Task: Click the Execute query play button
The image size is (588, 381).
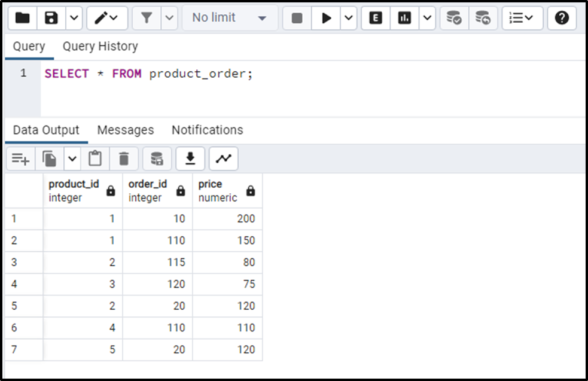Action: pos(327,18)
